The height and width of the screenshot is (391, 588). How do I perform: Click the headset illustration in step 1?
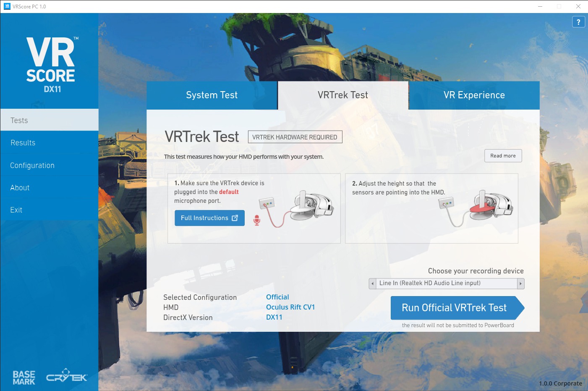311,206
